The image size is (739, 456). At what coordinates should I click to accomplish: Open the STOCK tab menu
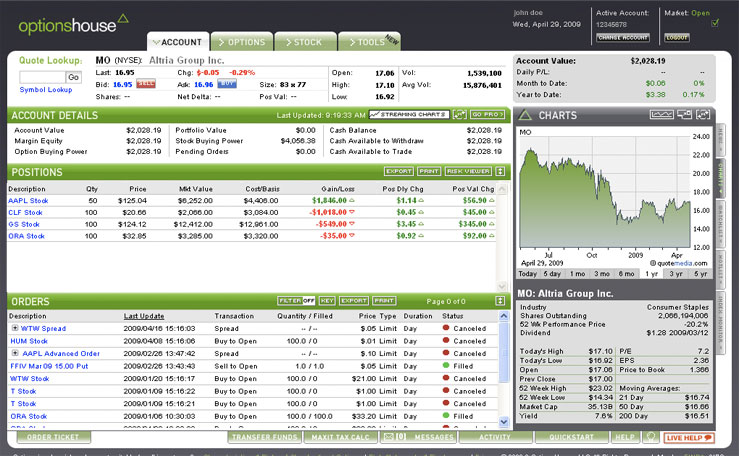click(305, 42)
